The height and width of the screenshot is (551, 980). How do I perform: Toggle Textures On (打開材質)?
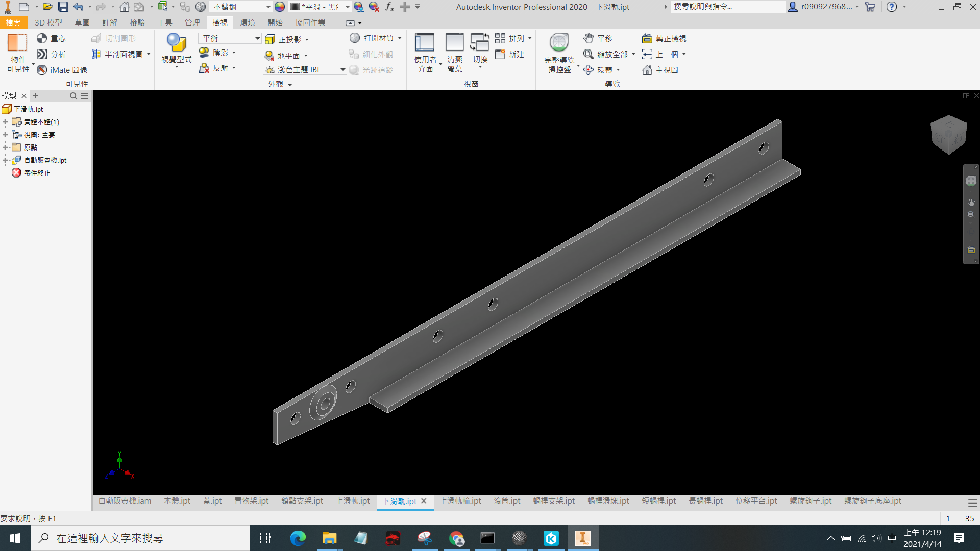click(x=376, y=38)
